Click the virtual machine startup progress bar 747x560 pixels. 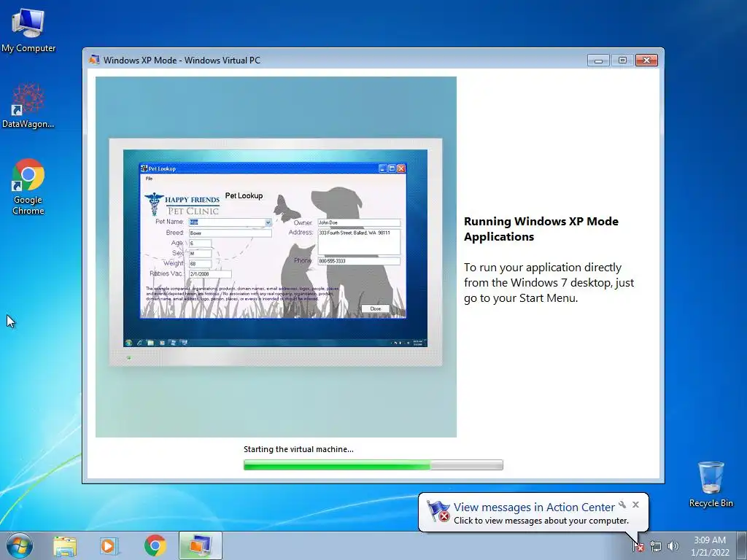tap(373, 464)
